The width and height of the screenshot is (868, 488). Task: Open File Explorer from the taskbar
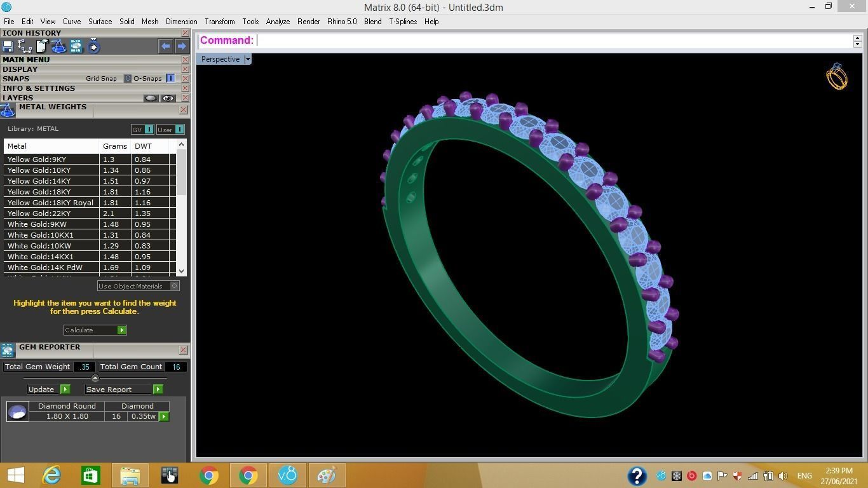[130, 475]
